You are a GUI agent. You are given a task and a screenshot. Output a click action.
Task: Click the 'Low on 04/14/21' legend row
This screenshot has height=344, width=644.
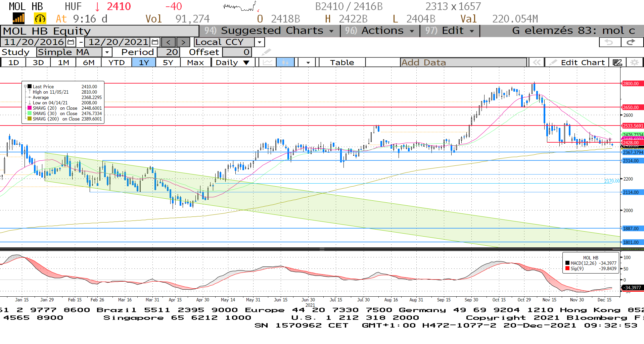click(63, 103)
